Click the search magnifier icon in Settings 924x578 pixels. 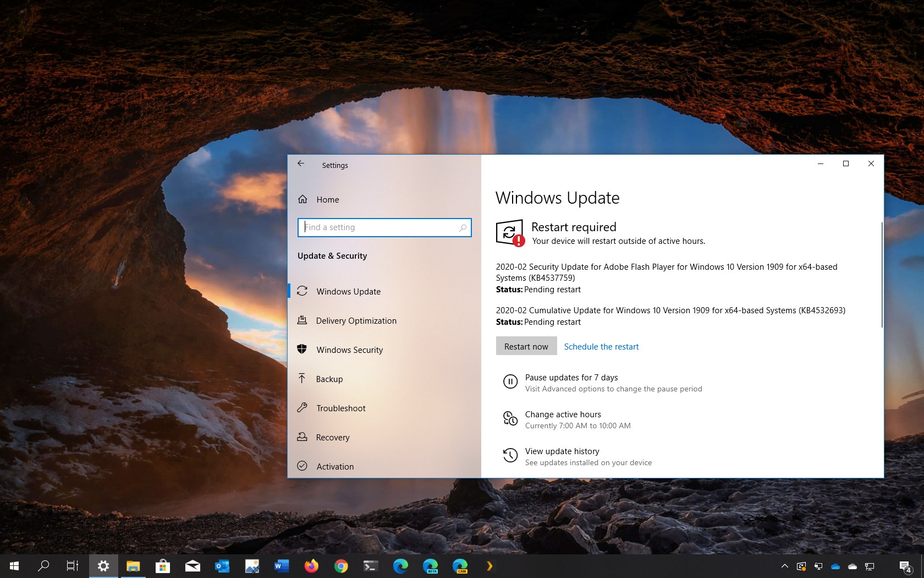tap(463, 227)
